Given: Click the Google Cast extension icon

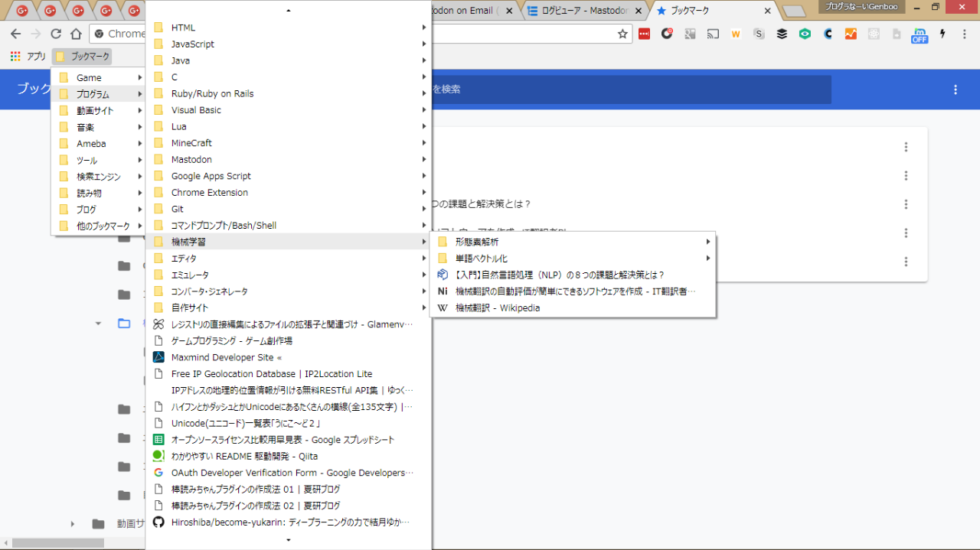Looking at the screenshot, I should pos(713,34).
